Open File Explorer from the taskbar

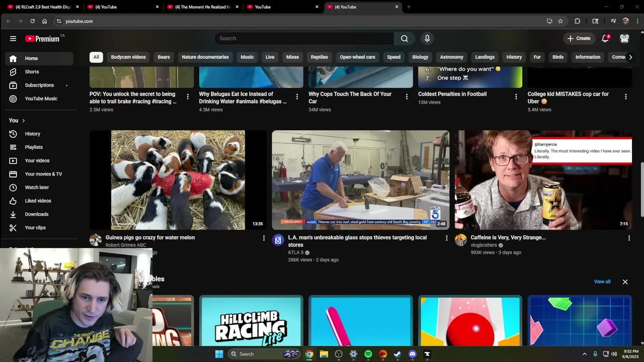tap(324, 354)
